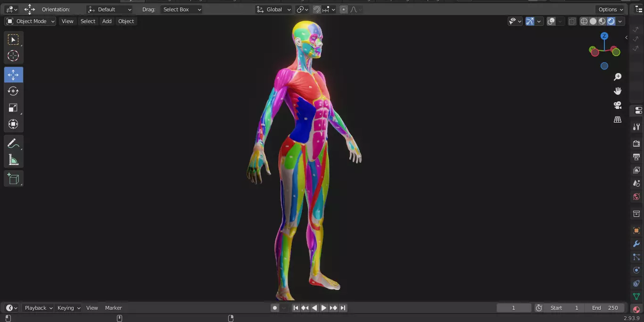Toggle preview range clock icon
The width and height of the screenshot is (644, 322).
click(539, 308)
